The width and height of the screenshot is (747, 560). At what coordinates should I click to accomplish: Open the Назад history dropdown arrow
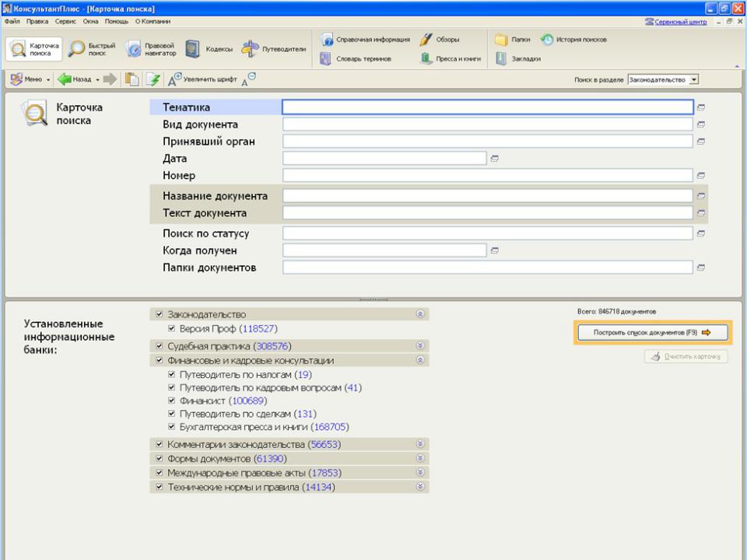click(x=98, y=80)
